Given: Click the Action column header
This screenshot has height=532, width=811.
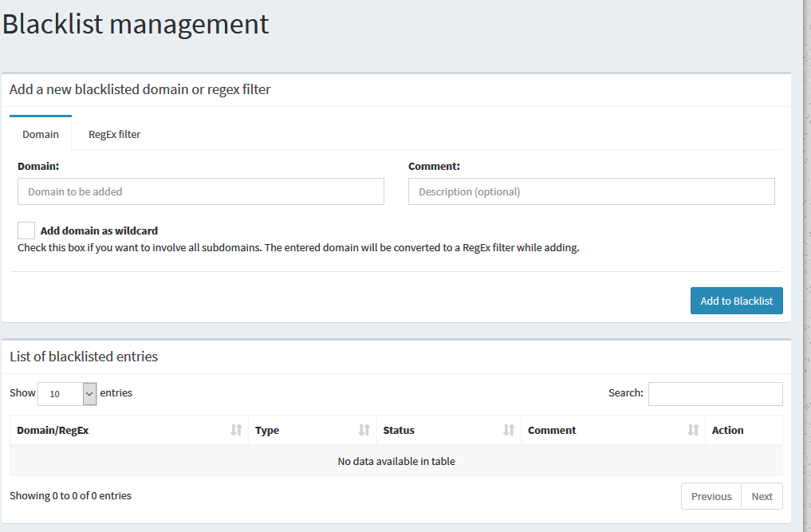Looking at the screenshot, I should tap(726, 430).
